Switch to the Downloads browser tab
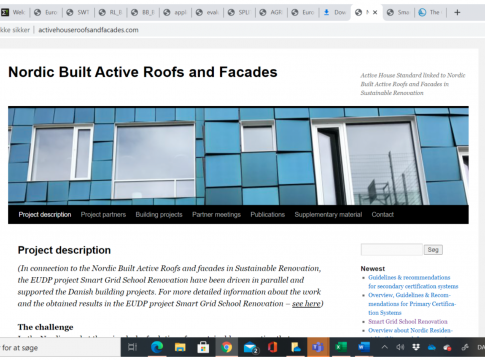The height and width of the screenshot is (360, 485). click(335, 12)
